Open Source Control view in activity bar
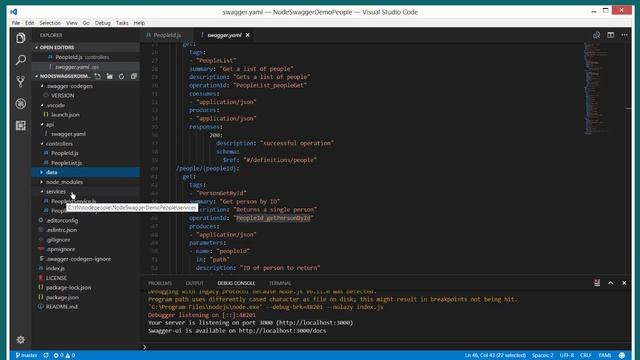 [20, 82]
